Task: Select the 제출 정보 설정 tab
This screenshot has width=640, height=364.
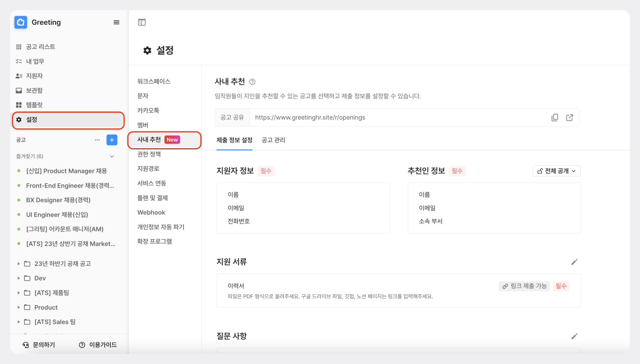Action: tap(234, 140)
